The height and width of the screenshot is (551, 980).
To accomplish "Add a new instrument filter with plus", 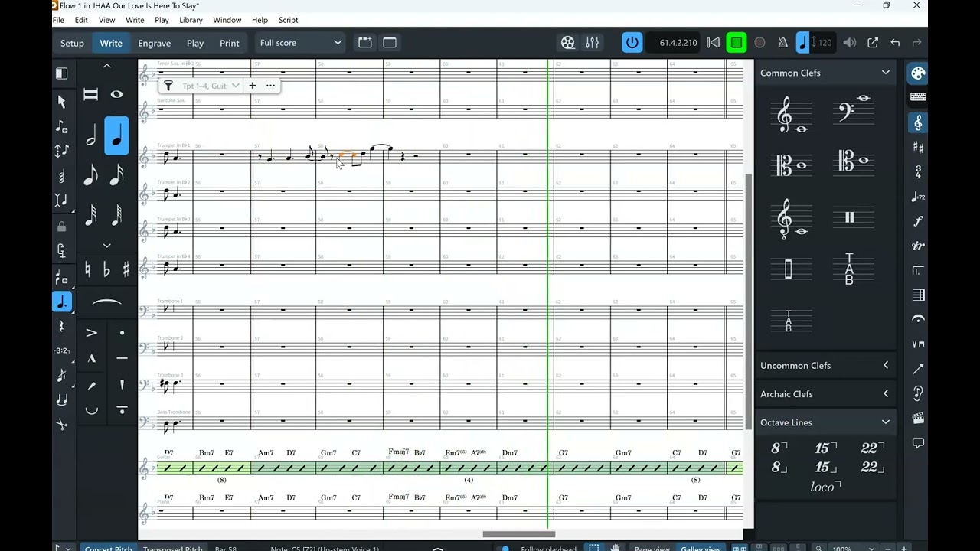I will 252,86.
